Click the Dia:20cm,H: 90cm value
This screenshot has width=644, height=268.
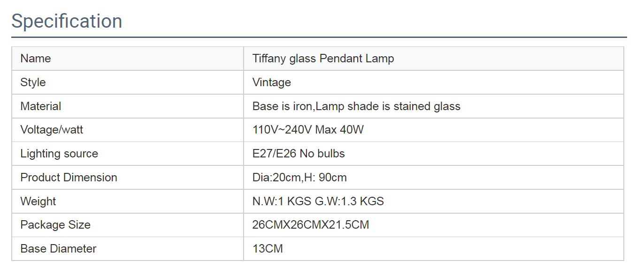pyautogui.click(x=299, y=178)
